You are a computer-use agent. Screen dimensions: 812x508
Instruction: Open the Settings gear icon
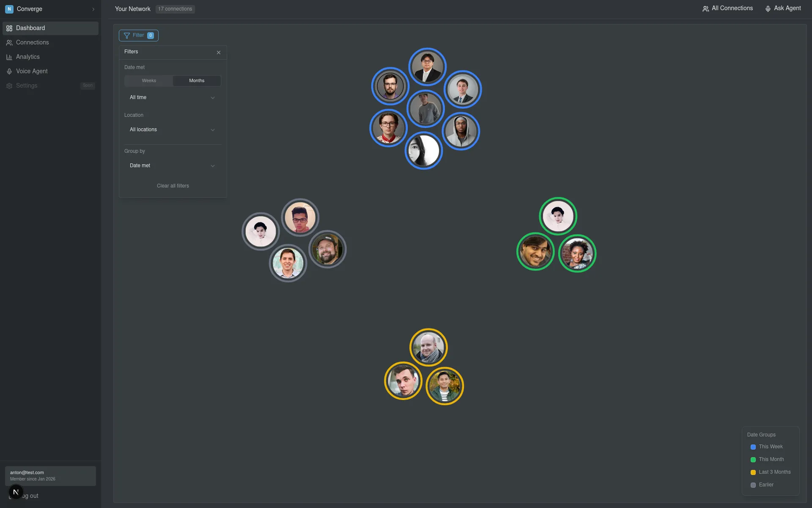(x=9, y=86)
